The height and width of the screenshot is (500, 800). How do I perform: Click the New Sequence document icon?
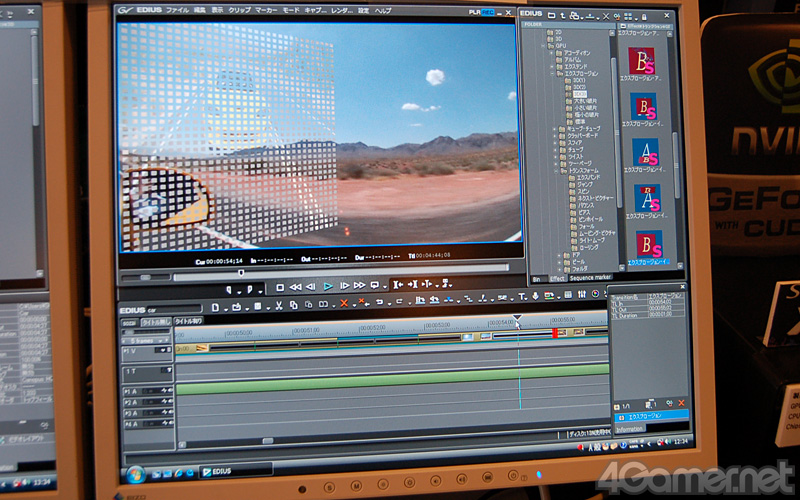[x=215, y=308]
